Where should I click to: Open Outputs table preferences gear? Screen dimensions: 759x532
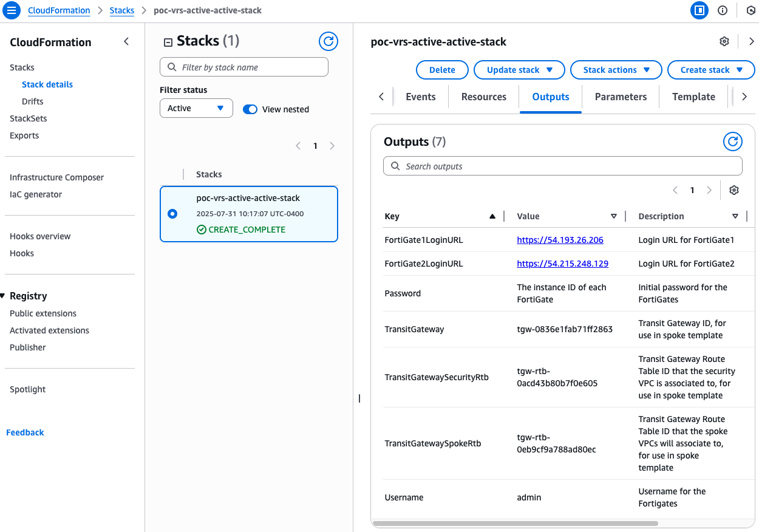click(734, 190)
